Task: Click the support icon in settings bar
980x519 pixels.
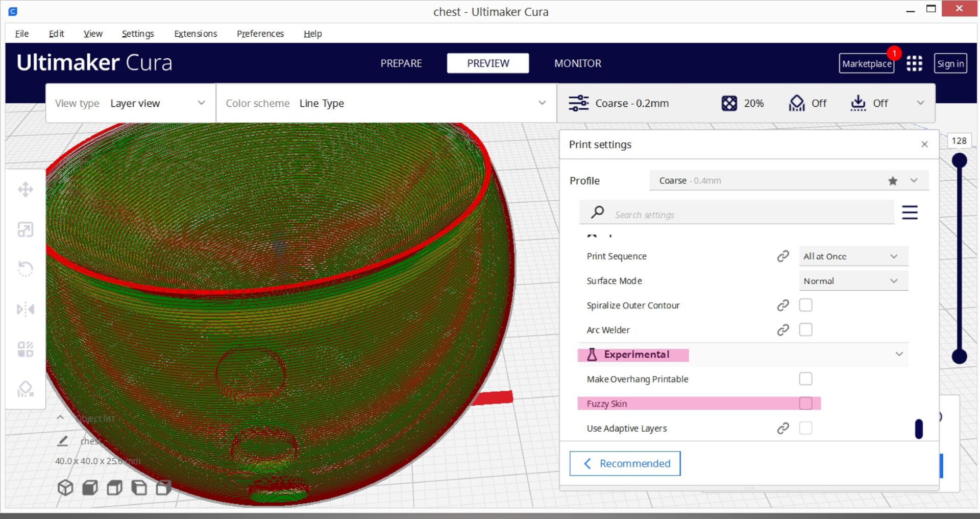Action: click(x=797, y=103)
